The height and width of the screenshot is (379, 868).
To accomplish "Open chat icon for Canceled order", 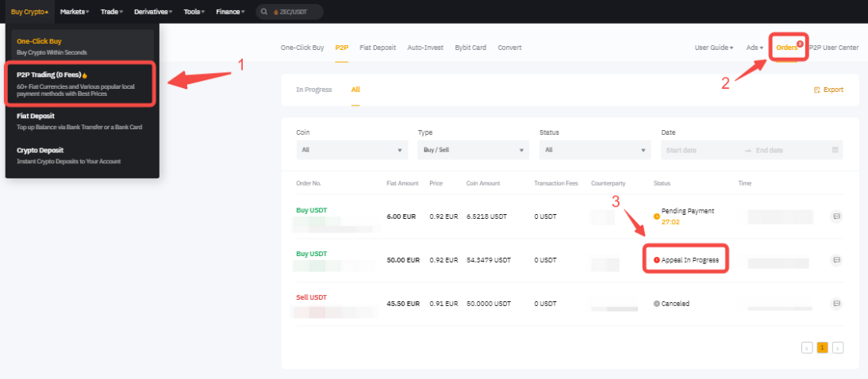I will pyautogui.click(x=835, y=304).
